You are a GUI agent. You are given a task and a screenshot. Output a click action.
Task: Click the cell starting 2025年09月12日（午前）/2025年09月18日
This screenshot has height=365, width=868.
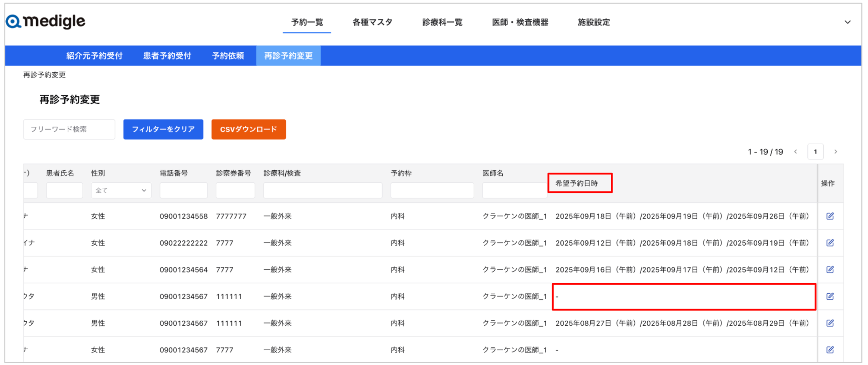[x=682, y=243]
